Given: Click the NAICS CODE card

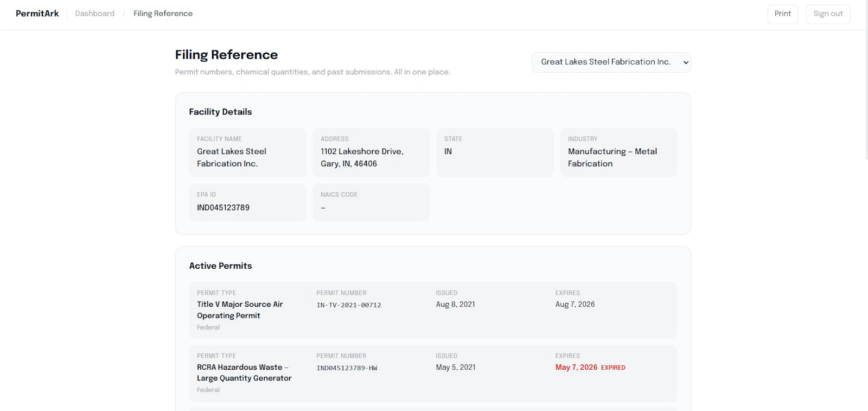Looking at the screenshot, I should [371, 202].
